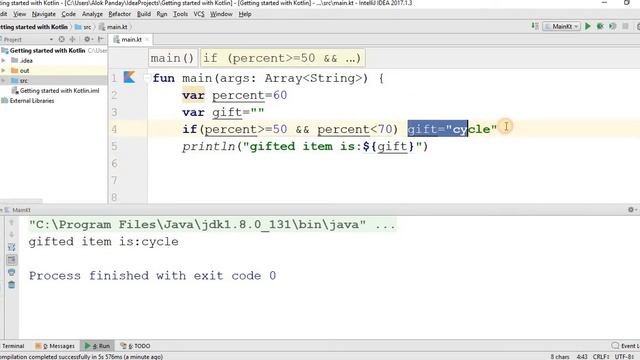The width and height of the screenshot is (640, 360).
Task: Open the Refactor menu
Action: tap(120, 14)
